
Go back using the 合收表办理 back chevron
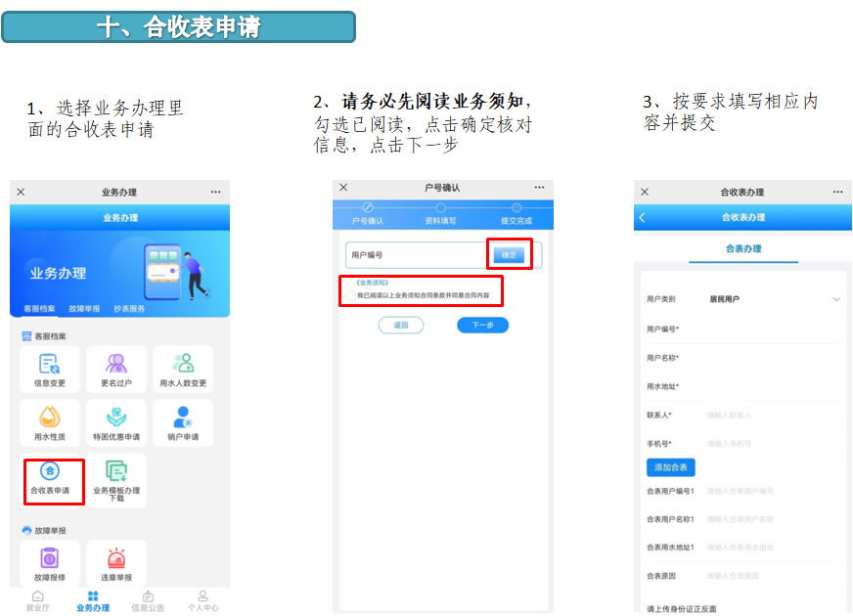643,217
